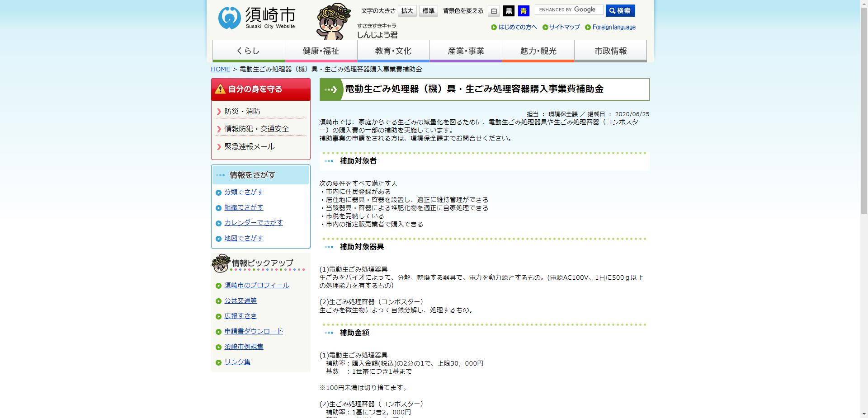Click the 拡大 text size button
This screenshot has height=418, width=868.
(406, 11)
